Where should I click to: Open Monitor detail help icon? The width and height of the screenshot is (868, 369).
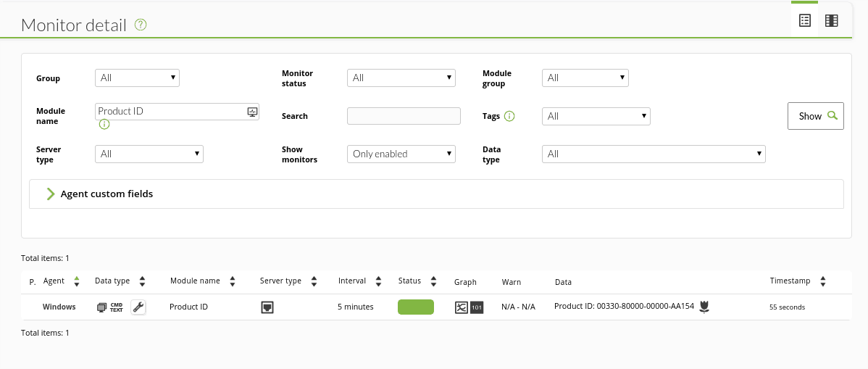(141, 25)
